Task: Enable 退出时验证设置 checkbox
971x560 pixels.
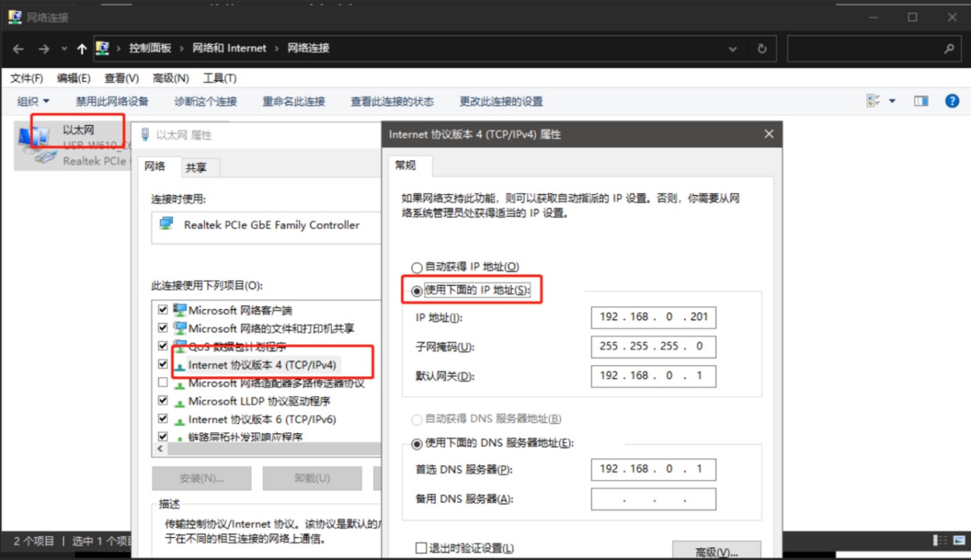Action: point(421,548)
